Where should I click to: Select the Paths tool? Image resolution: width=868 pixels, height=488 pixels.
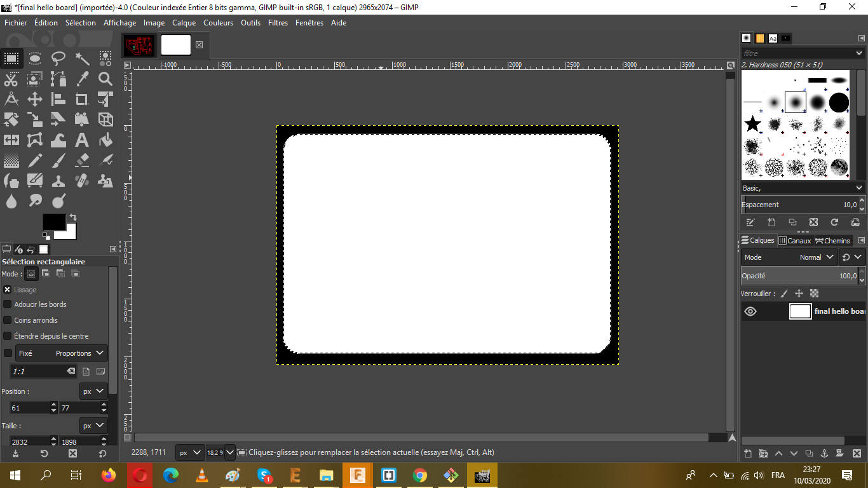point(58,79)
